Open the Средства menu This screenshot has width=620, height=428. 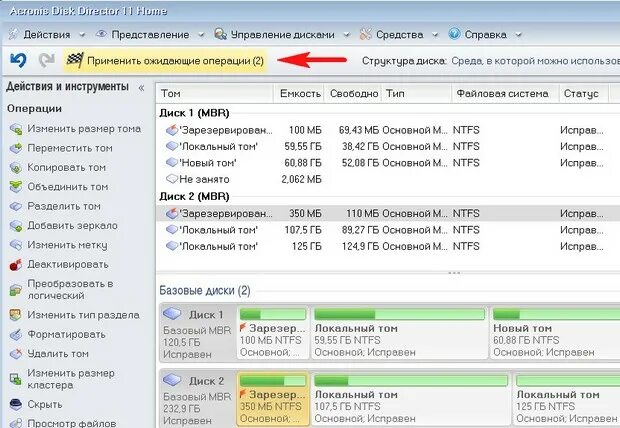click(x=399, y=35)
